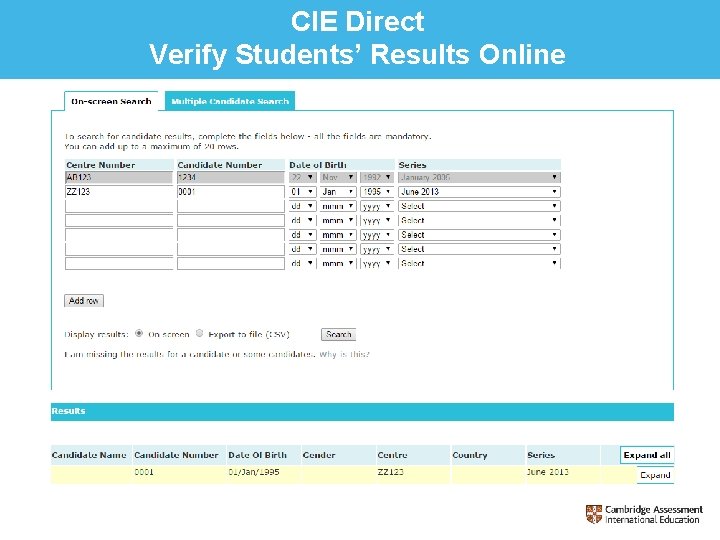Open Series Select dropdown in last row
Screen dimensions: 720x540
[479, 263]
